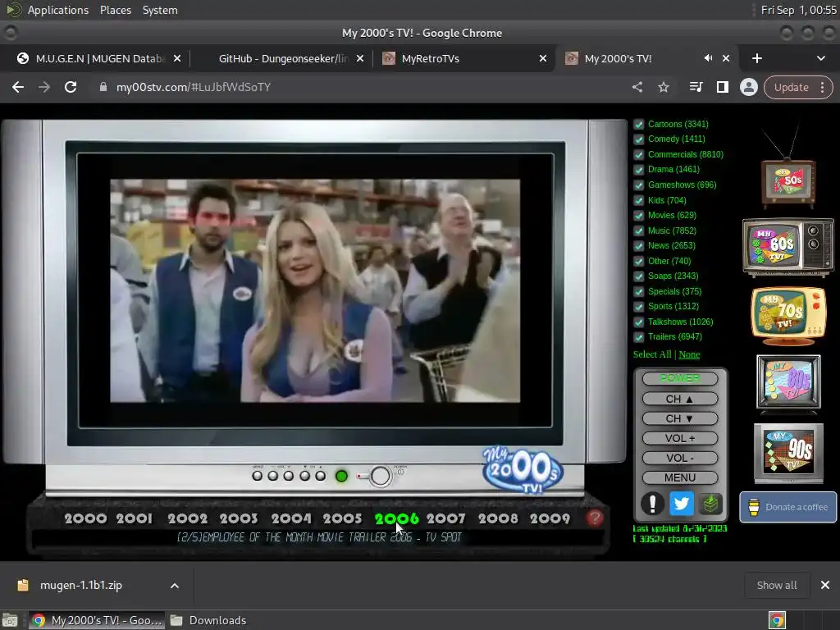Switch to the MyRetroTVs tab
840x630 pixels.
[x=464, y=58]
